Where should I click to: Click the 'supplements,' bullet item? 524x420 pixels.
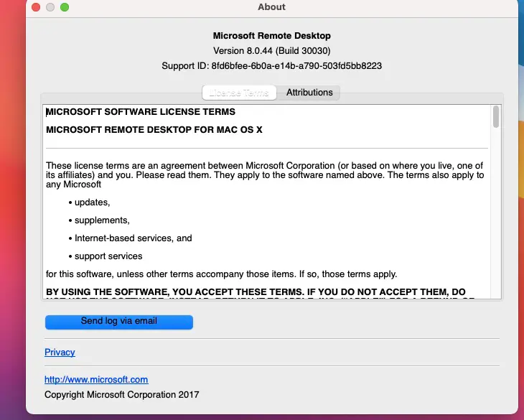click(x=99, y=220)
